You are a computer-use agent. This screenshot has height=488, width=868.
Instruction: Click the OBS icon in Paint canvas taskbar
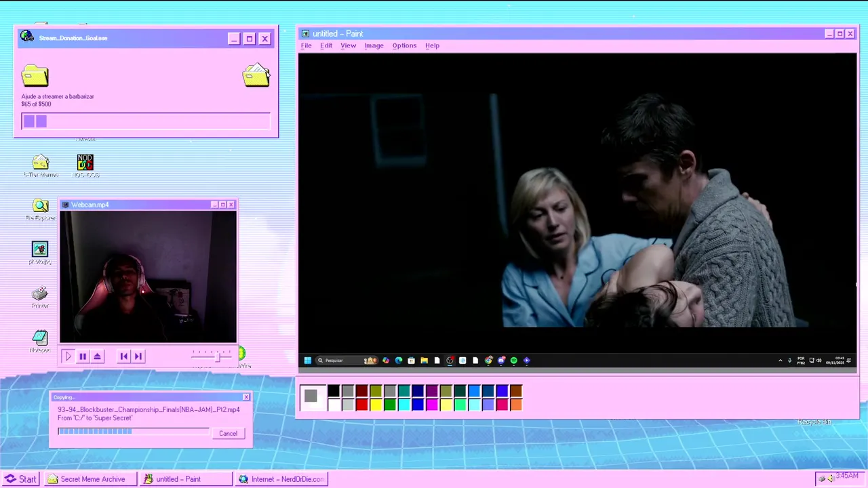450,361
